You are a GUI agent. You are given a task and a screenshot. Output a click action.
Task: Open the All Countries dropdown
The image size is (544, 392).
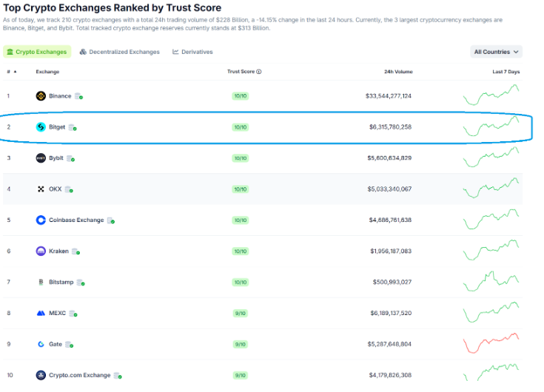click(x=496, y=52)
